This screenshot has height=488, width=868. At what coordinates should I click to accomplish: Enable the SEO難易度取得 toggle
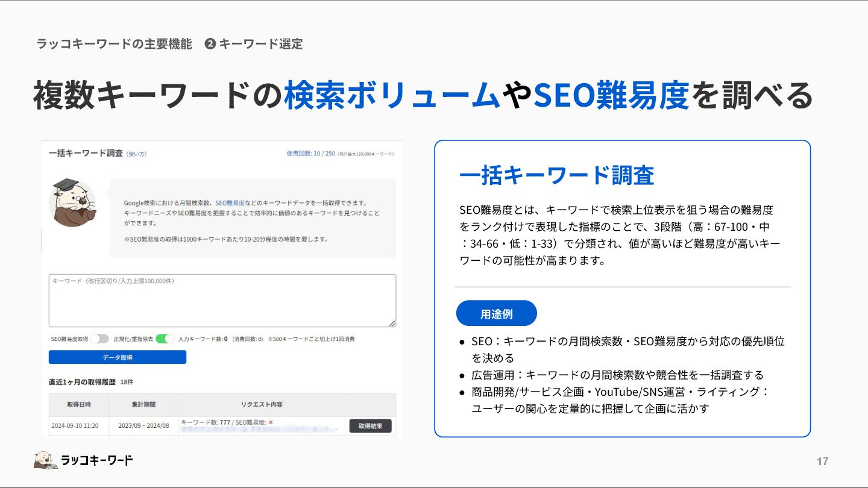pyautogui.click(x=99, y=339)
